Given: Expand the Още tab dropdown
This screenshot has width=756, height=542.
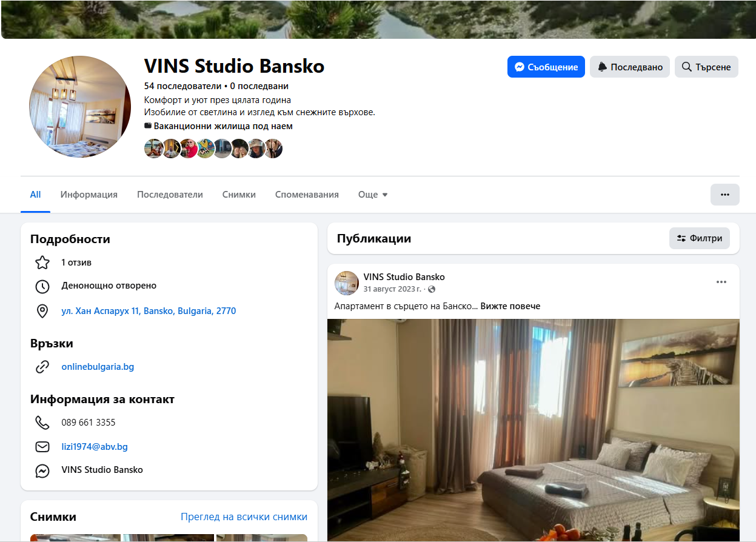Looking at the screenshot, I should tap(373, 195).
